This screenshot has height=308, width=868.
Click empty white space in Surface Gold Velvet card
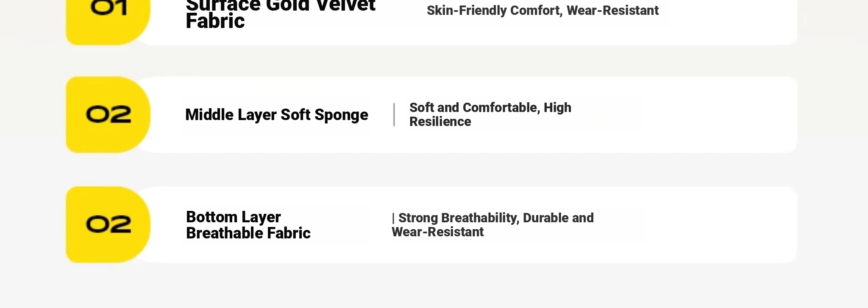[729, 21]
